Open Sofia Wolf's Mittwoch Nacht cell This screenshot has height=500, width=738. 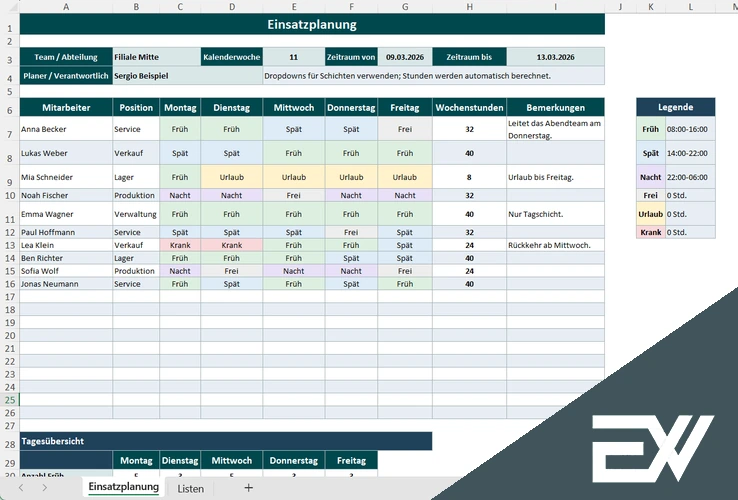294,271
